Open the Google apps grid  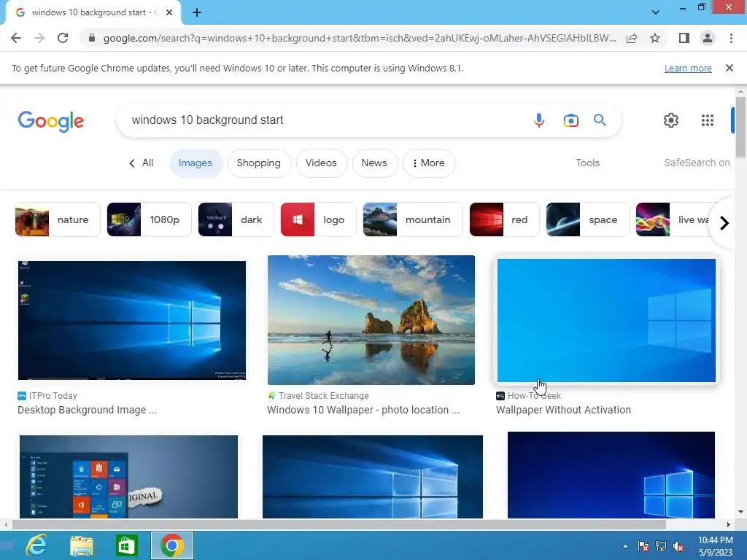pyautogui.click(x=708, y=120)
